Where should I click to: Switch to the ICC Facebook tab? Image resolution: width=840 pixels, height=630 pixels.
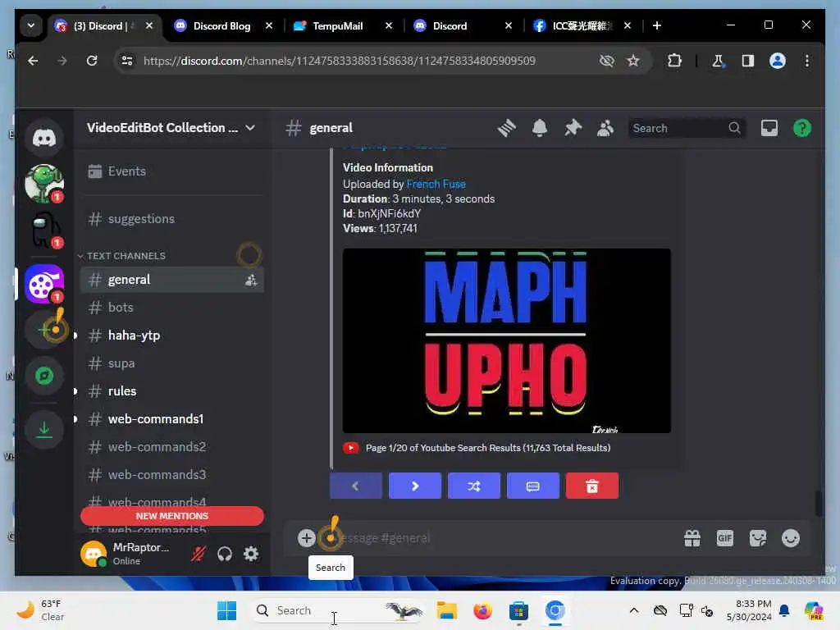click(582, 25)
